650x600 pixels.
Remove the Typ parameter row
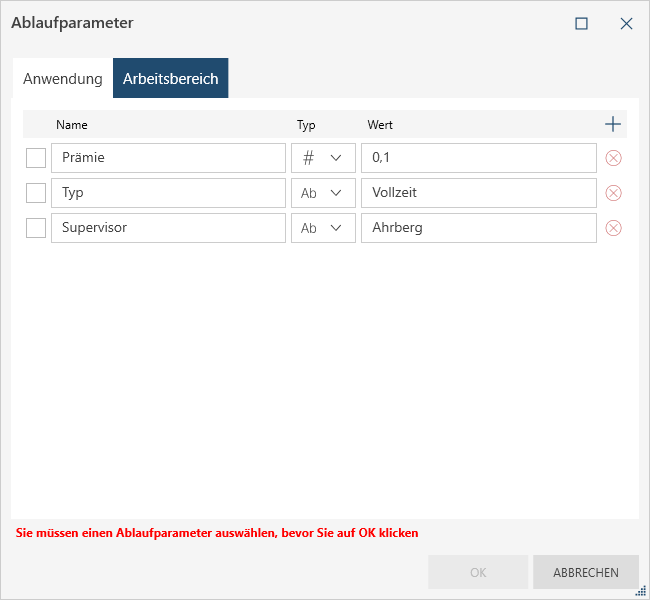click(x=614, y=193)
